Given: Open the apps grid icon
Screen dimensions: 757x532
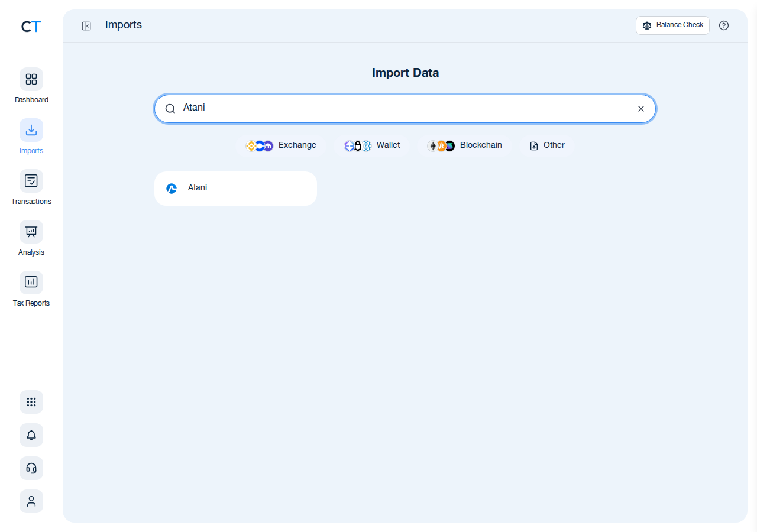Looking at the screenshot, I should click(x=31, y=402).
